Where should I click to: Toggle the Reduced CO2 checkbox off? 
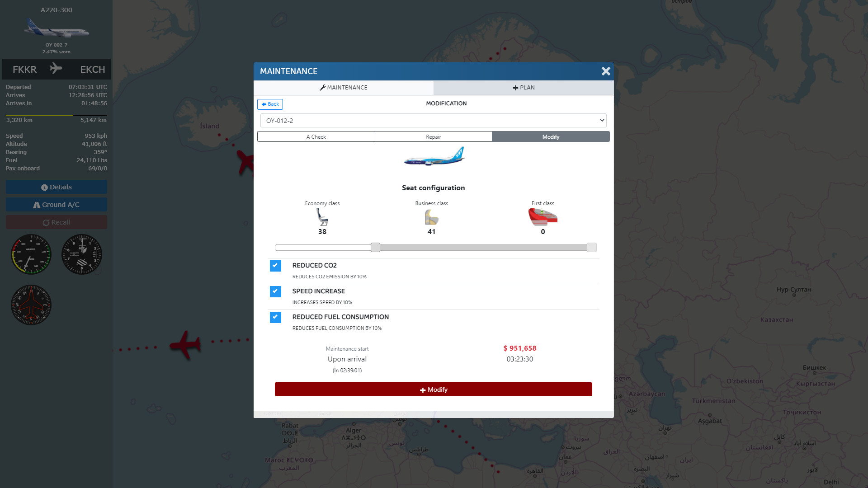coord(275,266)
